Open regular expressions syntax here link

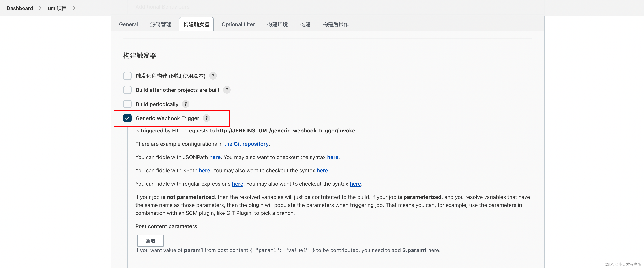tap(355, 184)
